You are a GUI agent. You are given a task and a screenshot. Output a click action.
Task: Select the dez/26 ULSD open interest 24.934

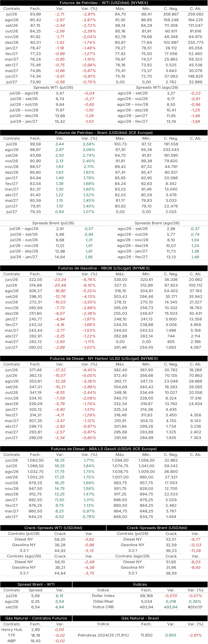(x=195, y=404)
